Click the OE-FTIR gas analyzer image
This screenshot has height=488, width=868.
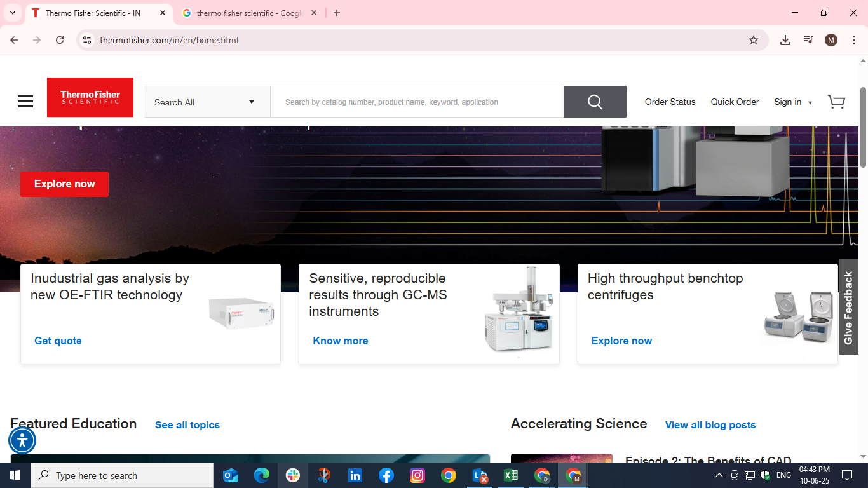[241, 313]
